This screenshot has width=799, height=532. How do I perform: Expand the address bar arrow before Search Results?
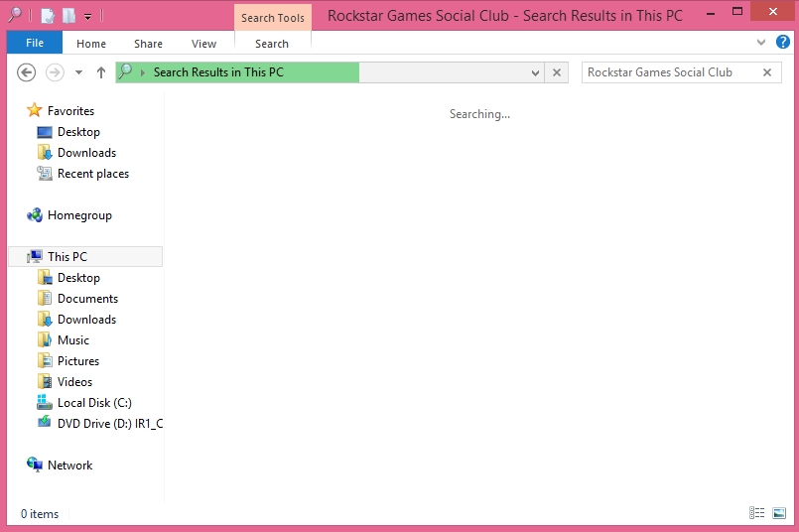click(143, 72)
